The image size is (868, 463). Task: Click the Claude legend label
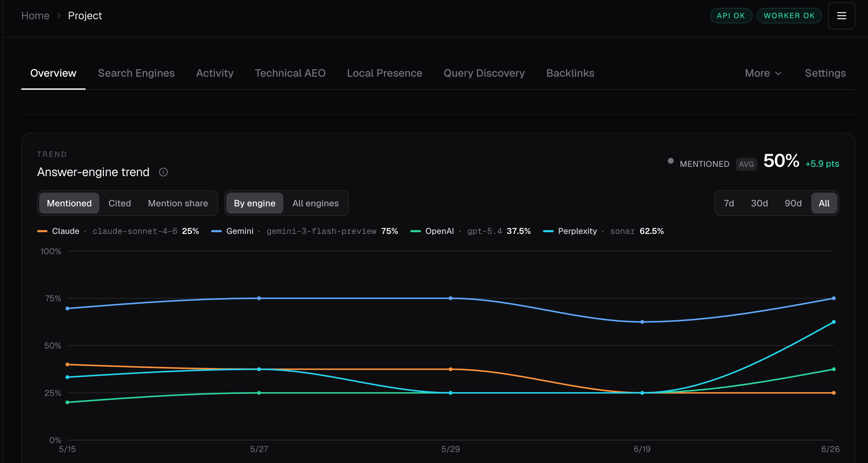pyautogui.click(x=66, y=231)
